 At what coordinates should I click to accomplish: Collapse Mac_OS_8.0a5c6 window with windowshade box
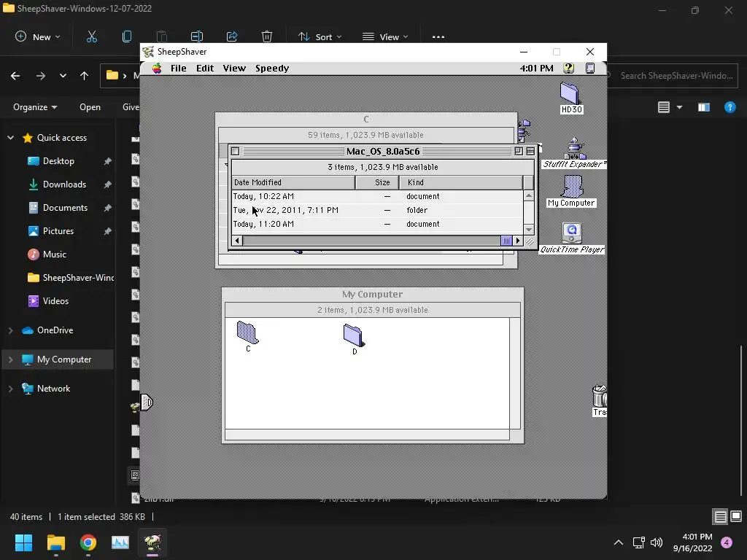click(x=530, y=151)
